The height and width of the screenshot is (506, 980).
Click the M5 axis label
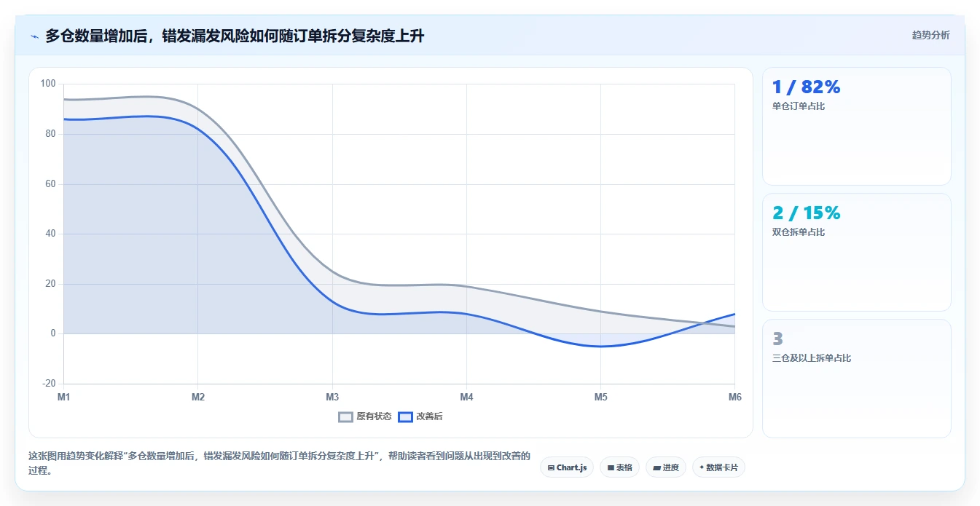(600, 397)
